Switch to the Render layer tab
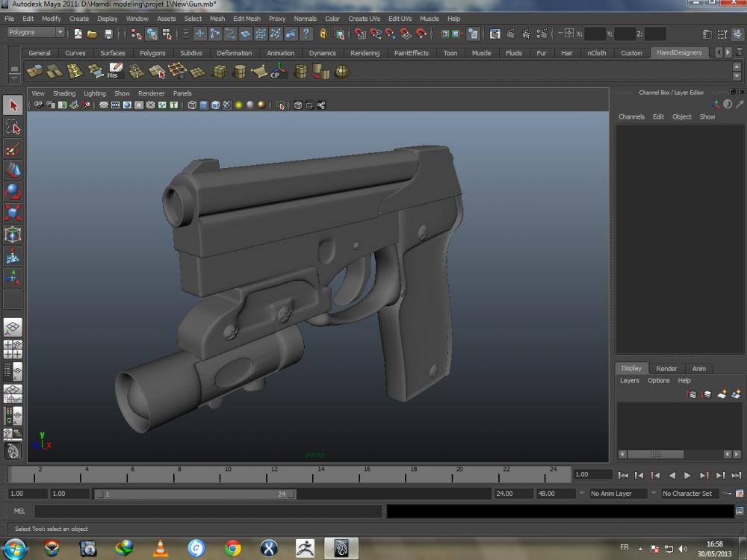This screenshot has height=560, width=747. pos(666,368)
